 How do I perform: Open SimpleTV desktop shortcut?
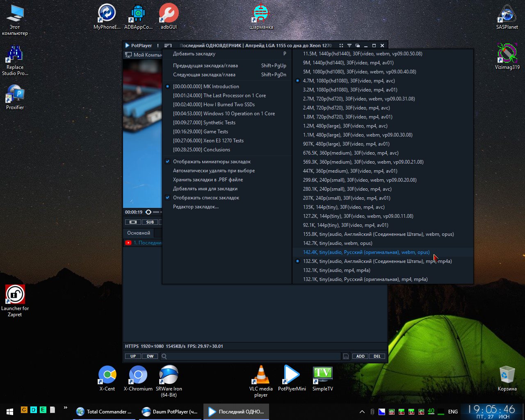tap(322, 378)
